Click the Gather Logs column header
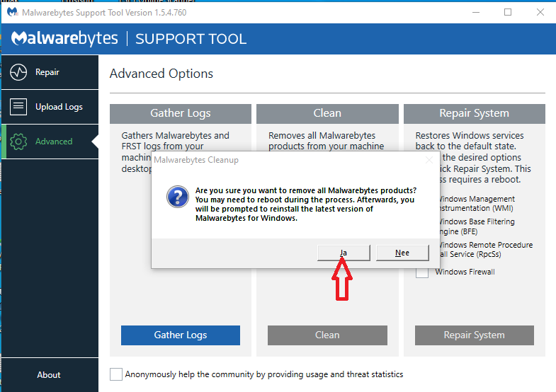556x392 pixels. point(181,113)
